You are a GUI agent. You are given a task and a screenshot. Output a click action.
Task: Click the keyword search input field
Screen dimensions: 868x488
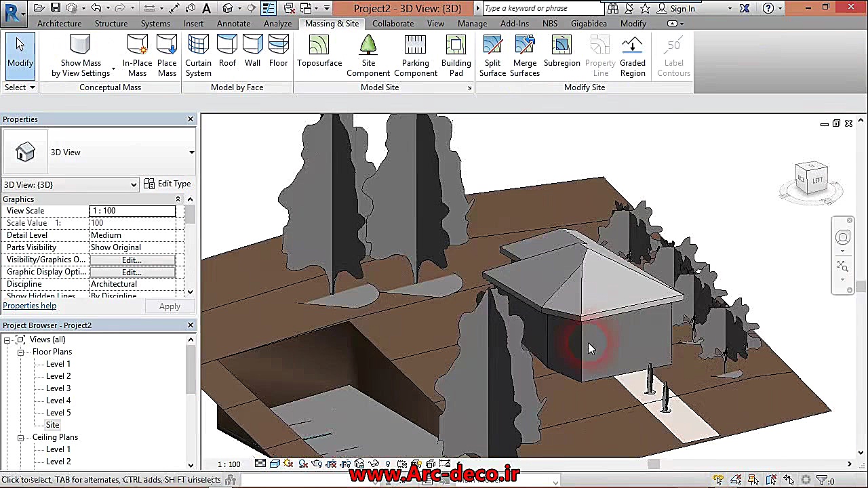click(x=543, y=8)
